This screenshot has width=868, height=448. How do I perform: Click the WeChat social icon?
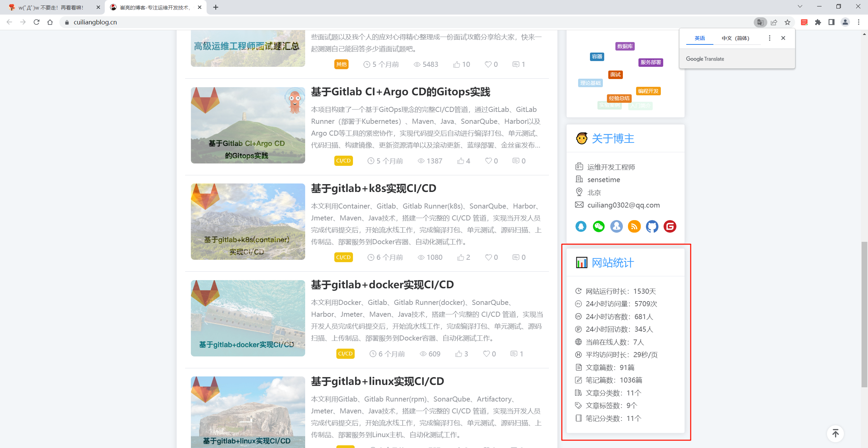(599, 226)
